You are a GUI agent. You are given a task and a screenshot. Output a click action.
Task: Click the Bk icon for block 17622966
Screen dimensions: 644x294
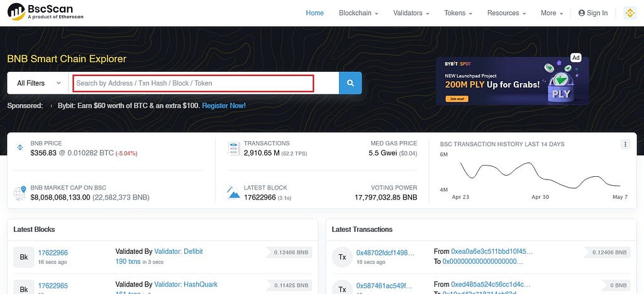(x=24, y=257)
